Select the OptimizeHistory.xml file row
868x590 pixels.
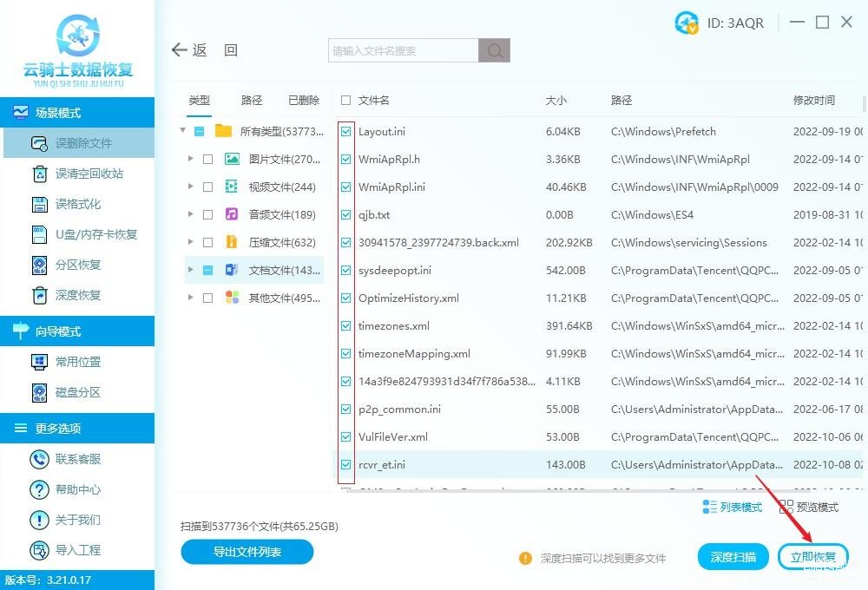pos(598,298)
